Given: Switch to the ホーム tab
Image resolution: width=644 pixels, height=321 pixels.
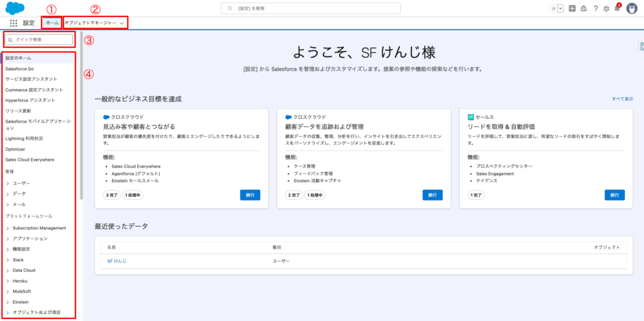Looking at the screenshot, I should (52, 23).
